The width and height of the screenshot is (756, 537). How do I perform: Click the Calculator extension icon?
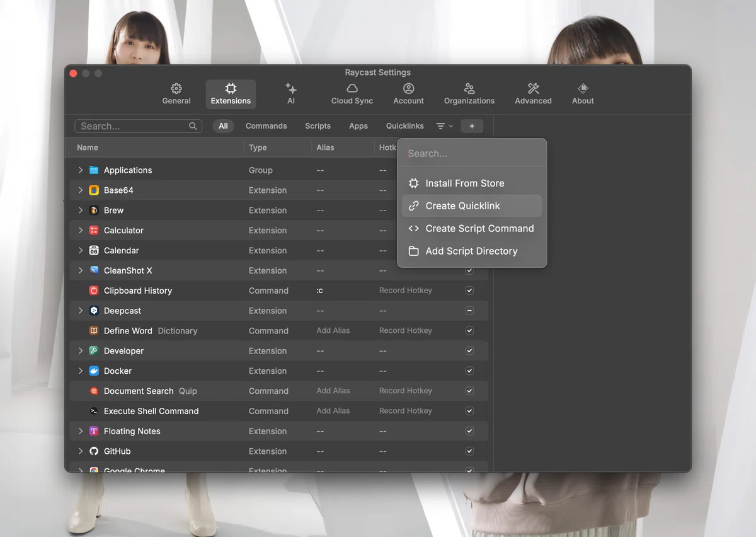[94, 231]
